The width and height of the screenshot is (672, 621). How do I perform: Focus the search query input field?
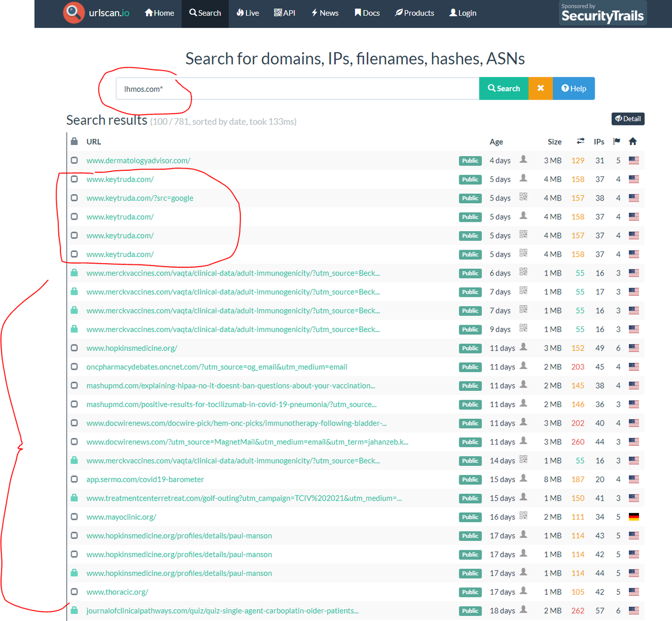tap(297, 88)
